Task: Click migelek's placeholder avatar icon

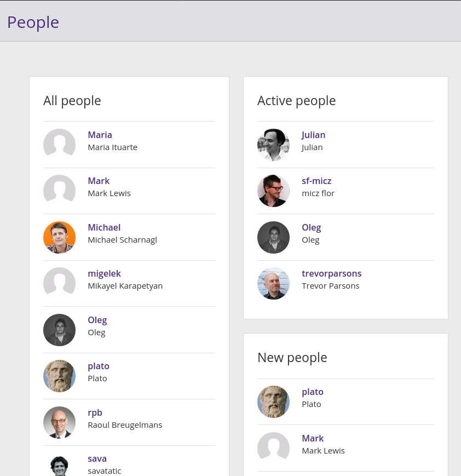Action: coord(60,284)
